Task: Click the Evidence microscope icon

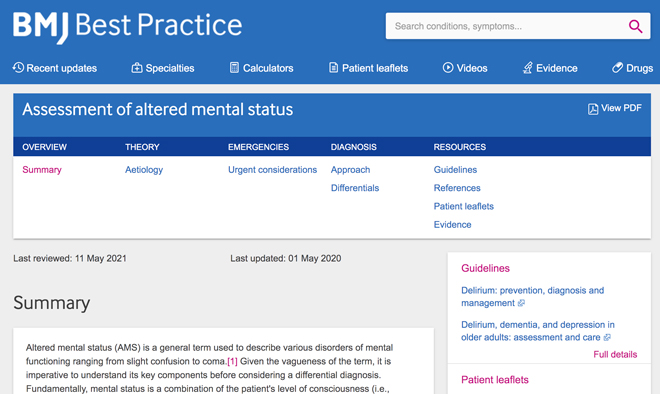Action: 527,67
